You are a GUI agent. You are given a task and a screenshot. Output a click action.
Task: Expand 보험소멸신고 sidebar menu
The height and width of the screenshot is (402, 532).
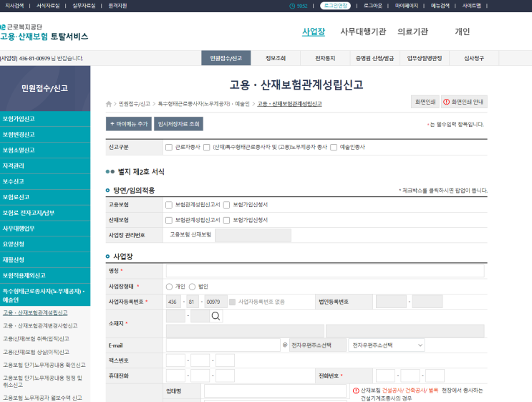pos(45,150)
